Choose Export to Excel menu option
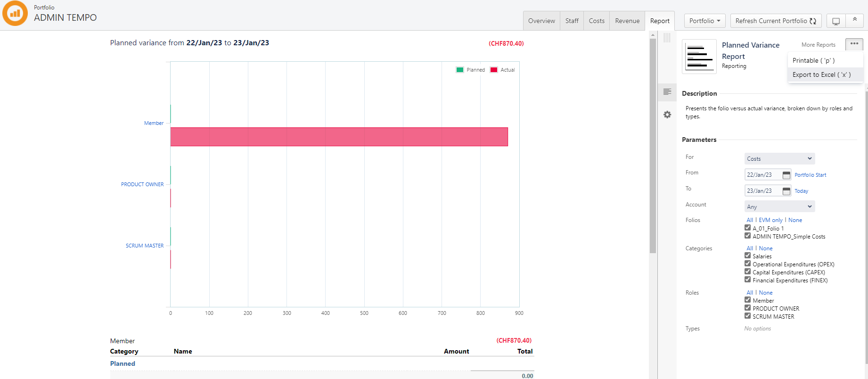Image resolution: width=868 pixels, height=379 pixels. coord(821,74)
